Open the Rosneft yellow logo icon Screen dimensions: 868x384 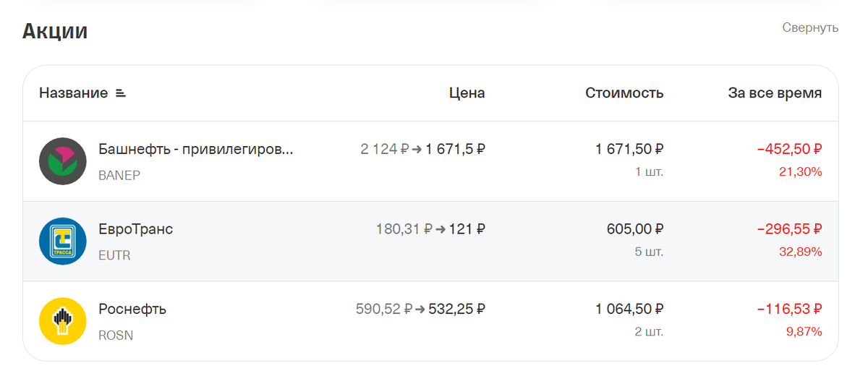coord(63,320)
